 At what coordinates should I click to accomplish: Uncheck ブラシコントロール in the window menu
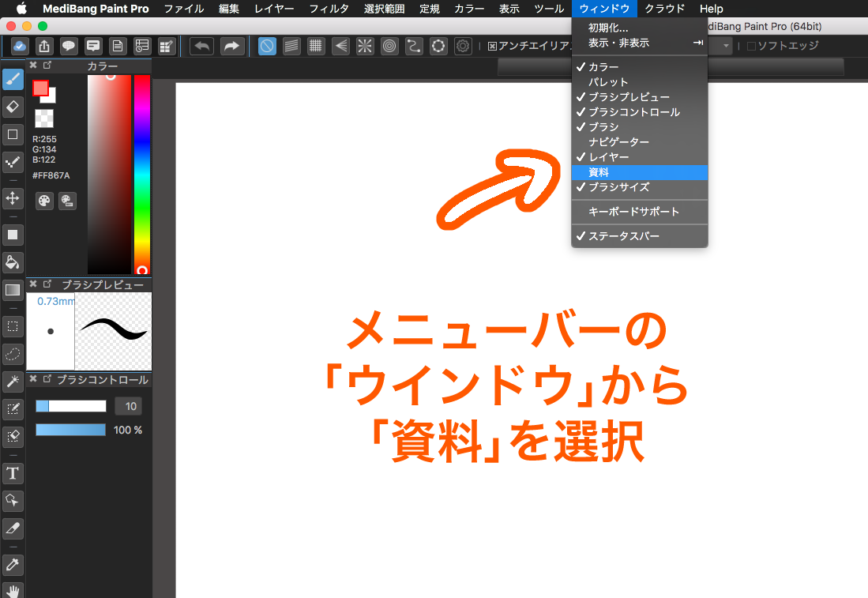(640, 112)
